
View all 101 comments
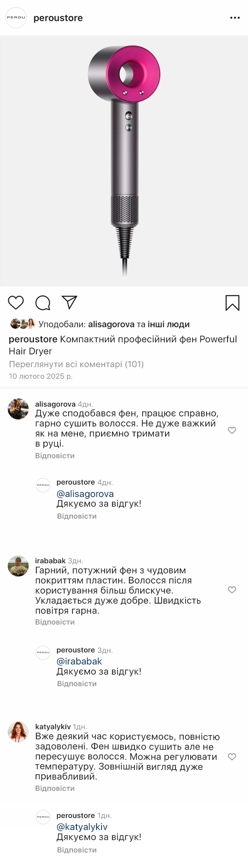(x=76, y=364)
